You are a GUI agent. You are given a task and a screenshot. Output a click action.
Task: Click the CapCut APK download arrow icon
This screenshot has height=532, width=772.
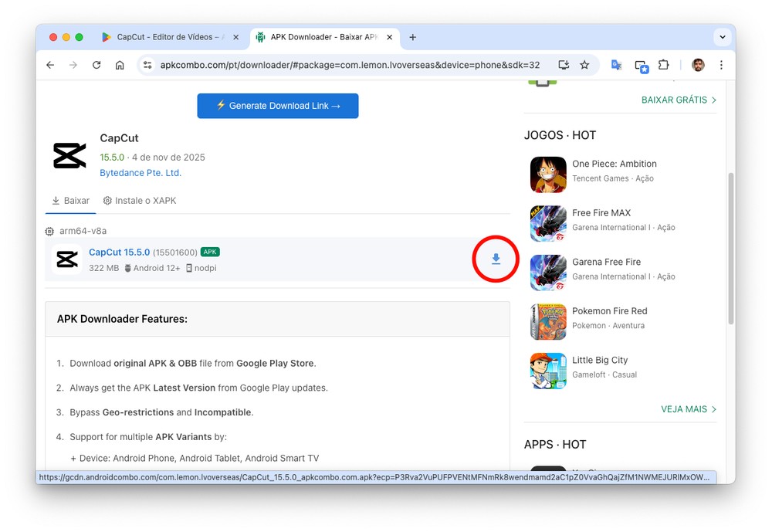pos(496,259)
